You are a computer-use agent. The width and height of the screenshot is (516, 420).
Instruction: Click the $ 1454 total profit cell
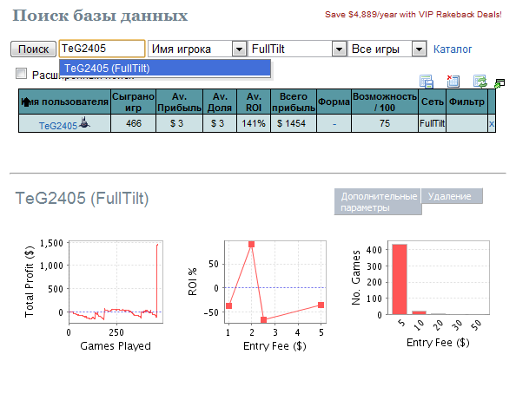294,123
